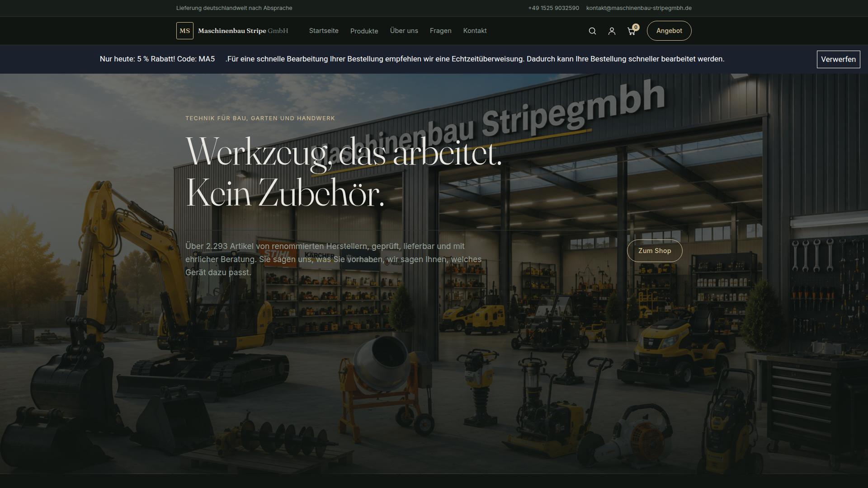Open the Kontakt page
The image size is (868, 488).
click(475, 31)
